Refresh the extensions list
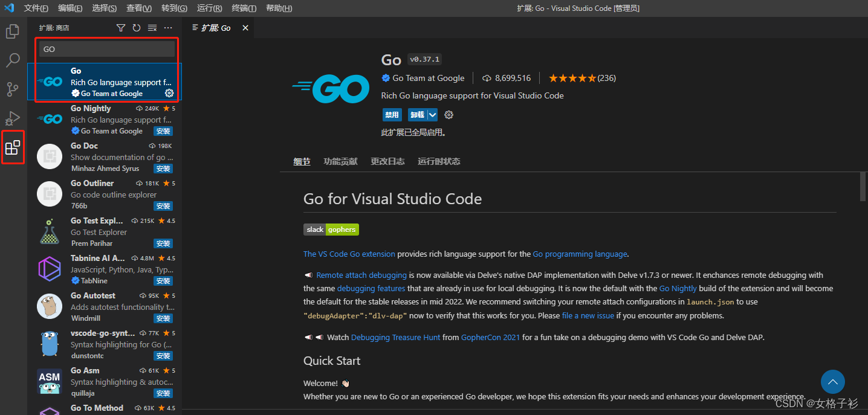The height and width of the screenshot is (415, 868). tap(135, 27)
